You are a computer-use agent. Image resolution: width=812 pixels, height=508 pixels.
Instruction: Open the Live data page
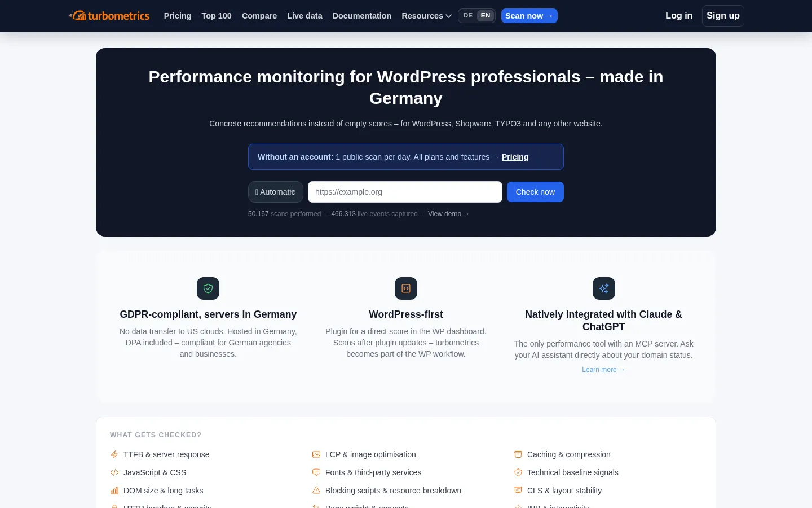[x=304, y=16]
